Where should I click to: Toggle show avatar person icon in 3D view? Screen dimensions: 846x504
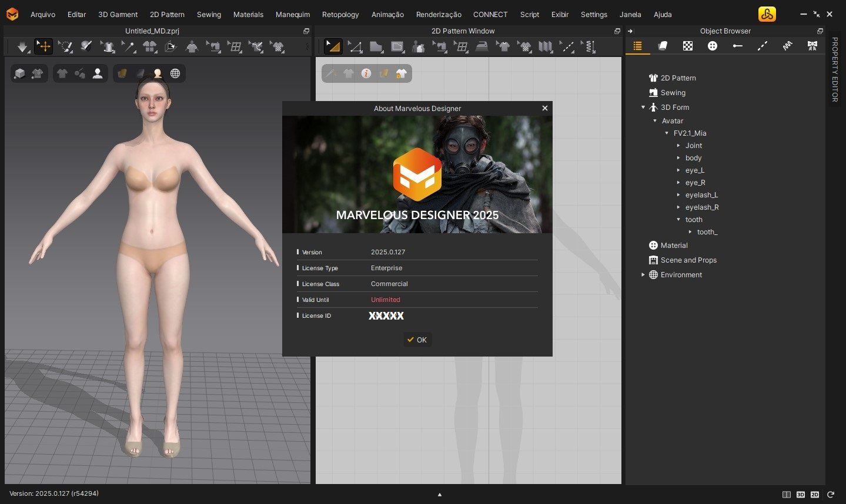(98, 73)
